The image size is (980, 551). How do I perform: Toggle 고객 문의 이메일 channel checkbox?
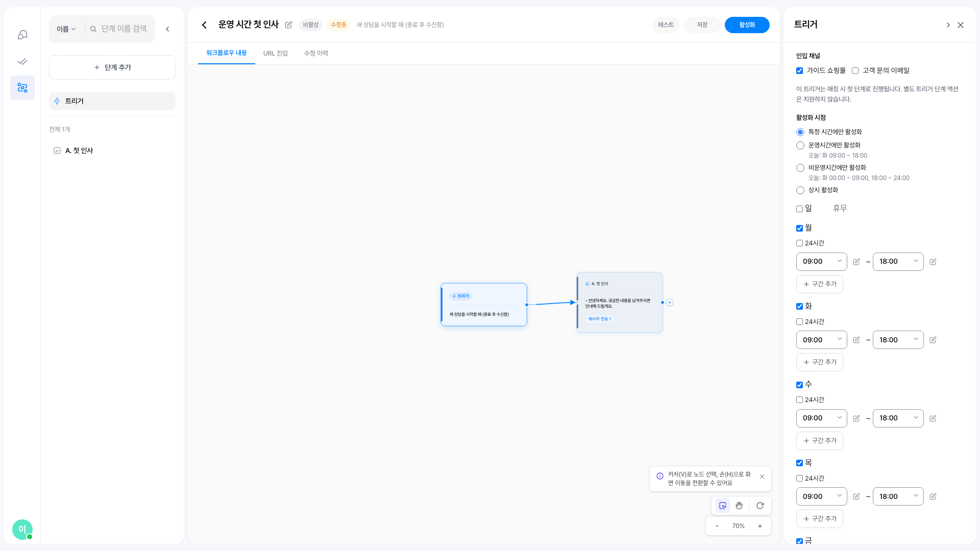click(855, 71)
